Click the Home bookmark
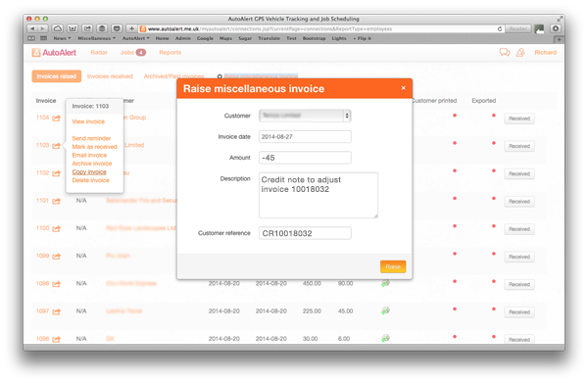This screenshot has height=383, width=588. pyautogui.click(x=163, y=38)
